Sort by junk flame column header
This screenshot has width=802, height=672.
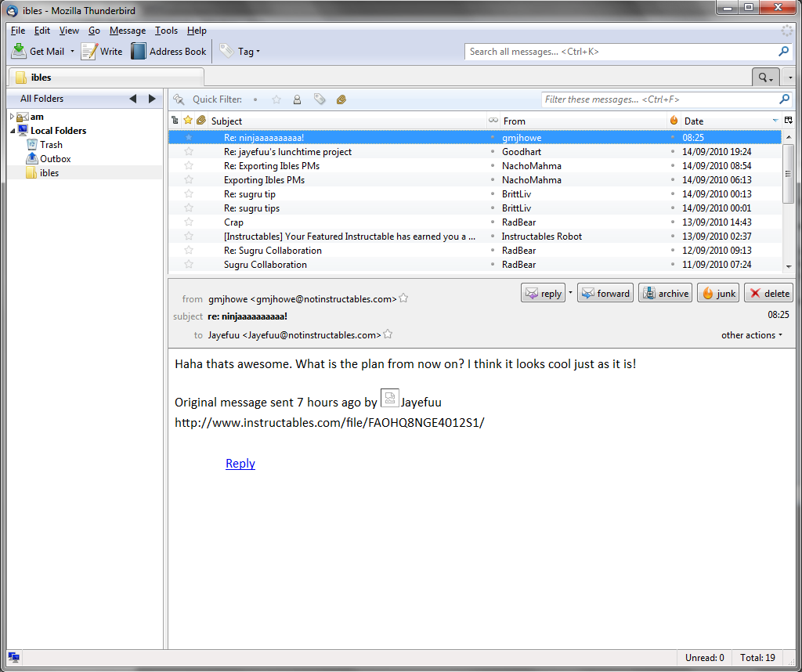[x=674, y=121]
